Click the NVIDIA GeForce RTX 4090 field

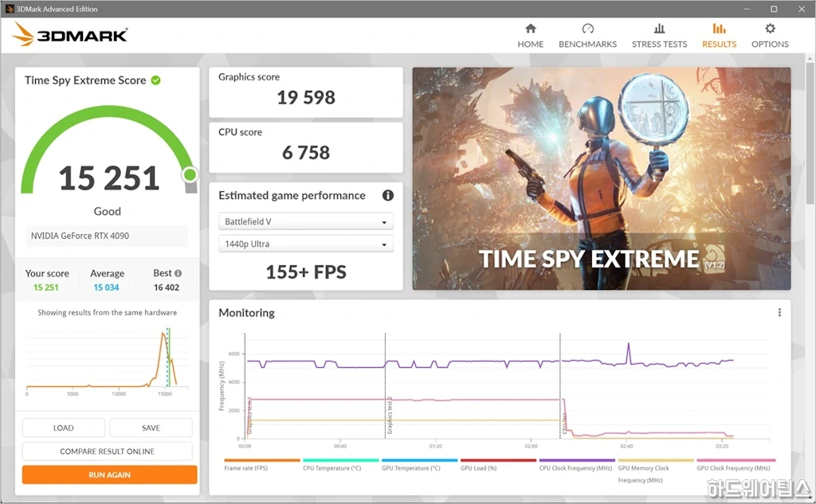click(x=107, y=236)
